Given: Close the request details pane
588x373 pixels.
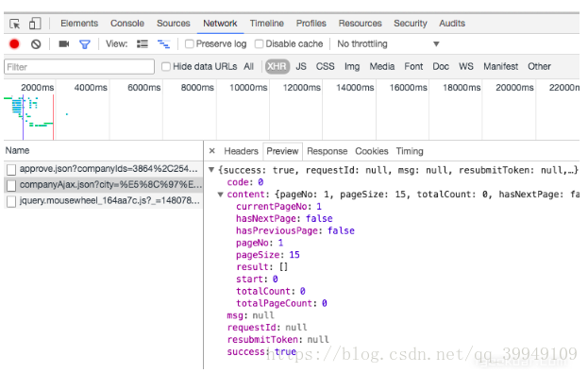Looking at the screenshot, I should pyautogui.click(x=211, y=151).
